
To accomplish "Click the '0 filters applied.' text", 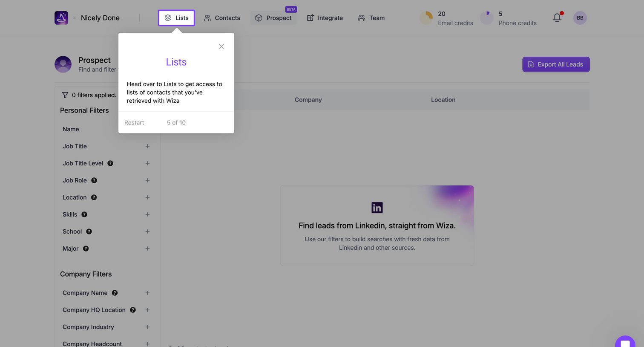I will coord(94,95).
